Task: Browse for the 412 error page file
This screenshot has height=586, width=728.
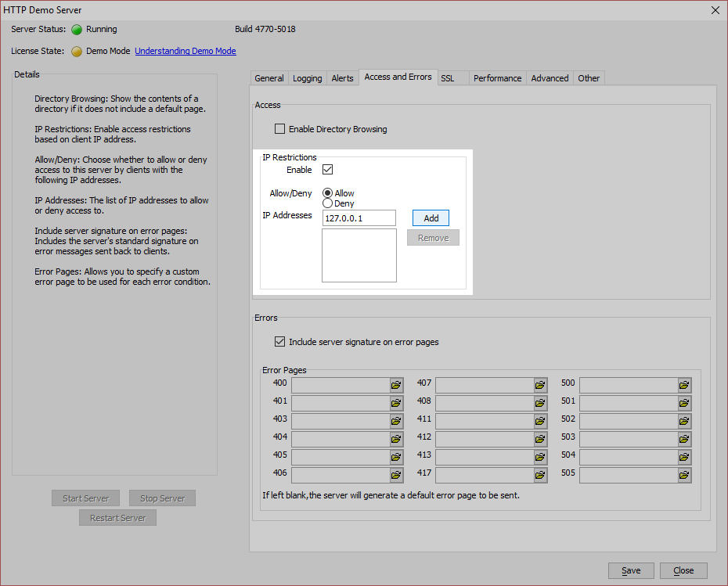Action: tap(540, 439)
